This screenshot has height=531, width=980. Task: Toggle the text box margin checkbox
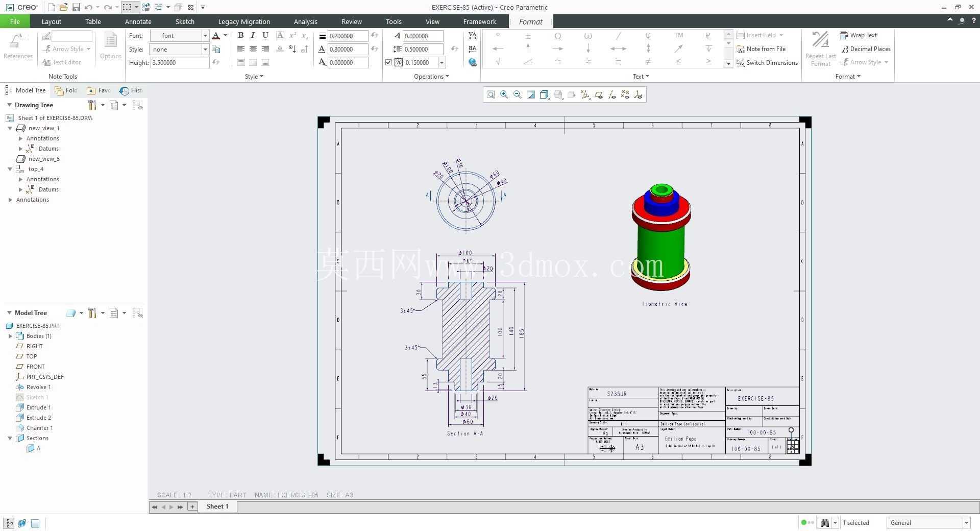click(x=388, y=62)
